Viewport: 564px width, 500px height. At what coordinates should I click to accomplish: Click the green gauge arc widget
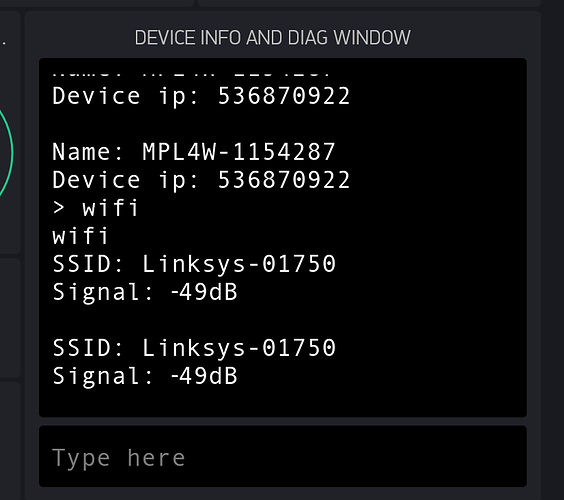click(8, 151)
